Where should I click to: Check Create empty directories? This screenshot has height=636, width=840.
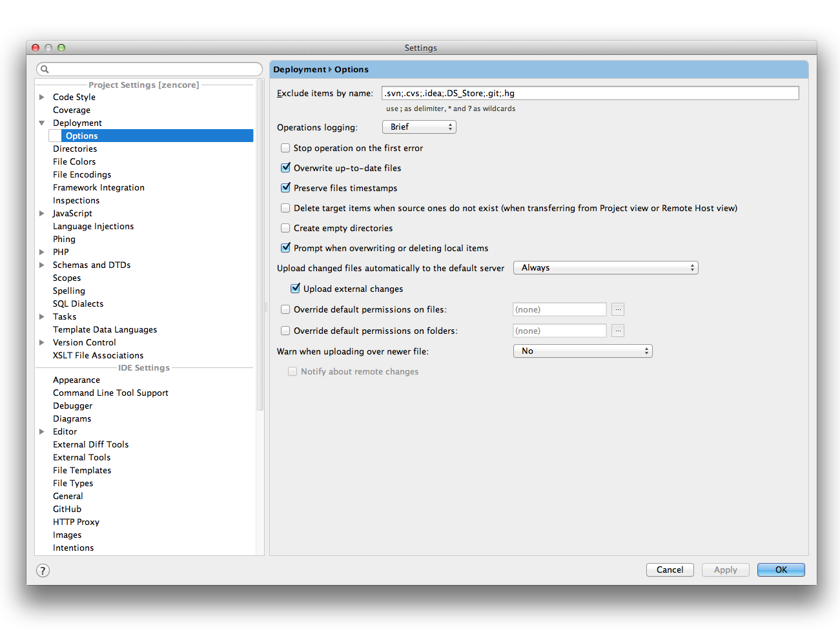(x=285, y=228)
